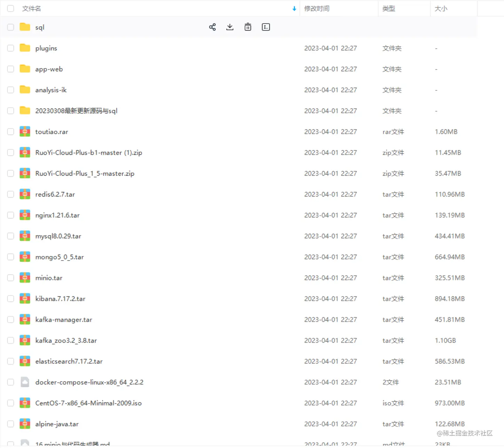The image size is (504, 448).
Task: Click file name CentOS-7-x86_64-Minimal-2009.iso
Action: click(x=88, y=403)
